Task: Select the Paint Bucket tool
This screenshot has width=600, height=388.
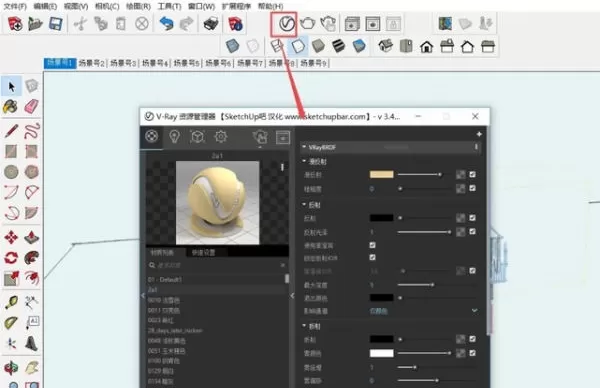Action: pyautogui.click(x=10, y=106)
